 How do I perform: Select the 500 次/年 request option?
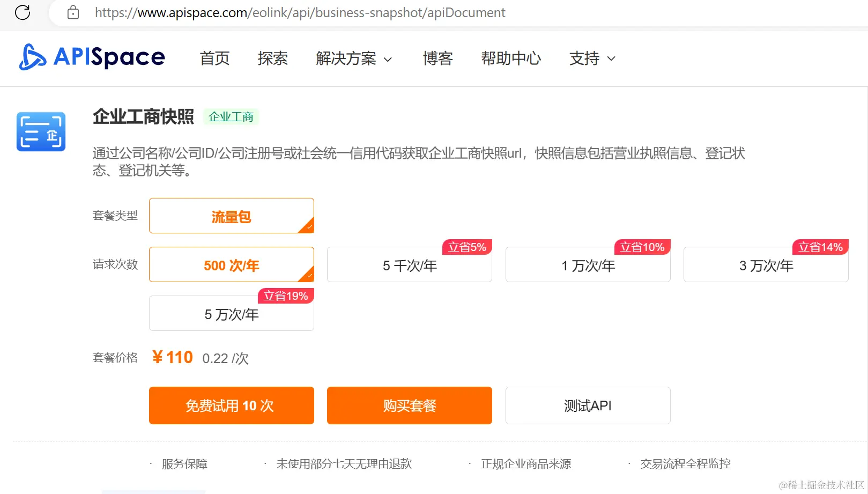[x=232, y=264]
